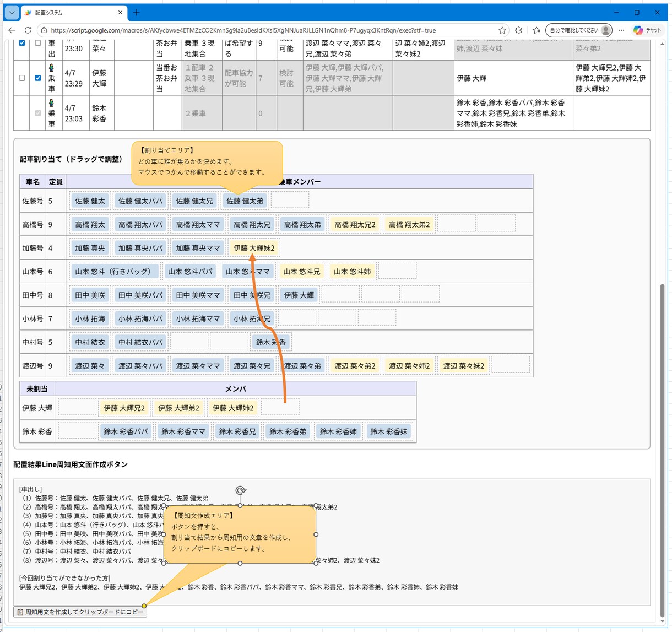Click rotation handle above callout shape

(240, 490)
